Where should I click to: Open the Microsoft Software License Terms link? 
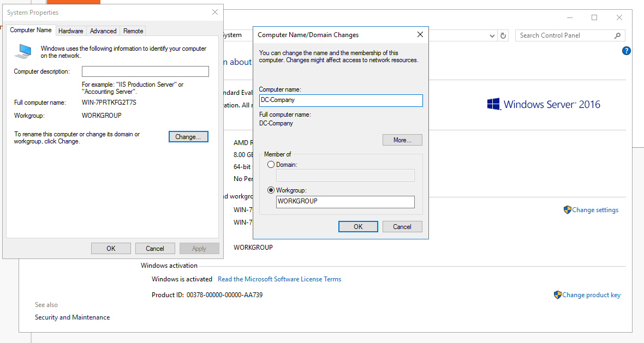(279, 279)
